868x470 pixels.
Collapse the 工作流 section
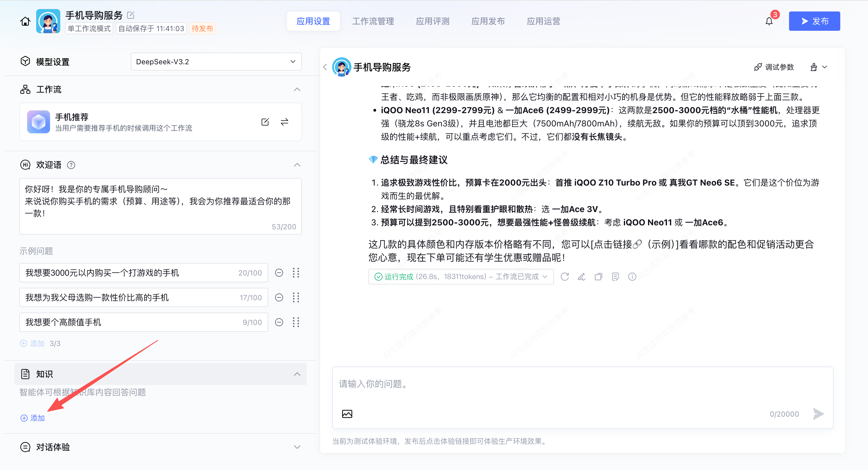pyautogui.click(x=297, y=89)
